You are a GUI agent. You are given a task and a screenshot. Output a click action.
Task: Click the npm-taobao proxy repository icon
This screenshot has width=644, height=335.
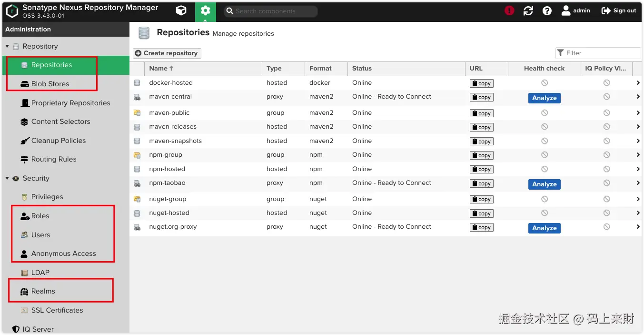137,183
